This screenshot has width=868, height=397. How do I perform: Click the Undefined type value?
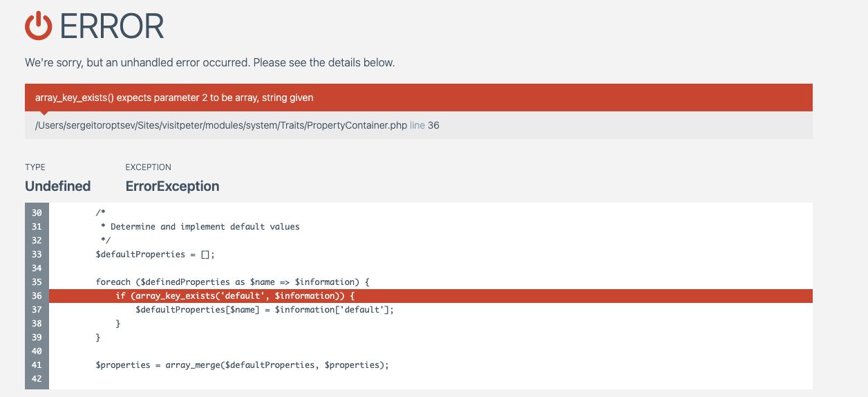click(x=58, y=186)
